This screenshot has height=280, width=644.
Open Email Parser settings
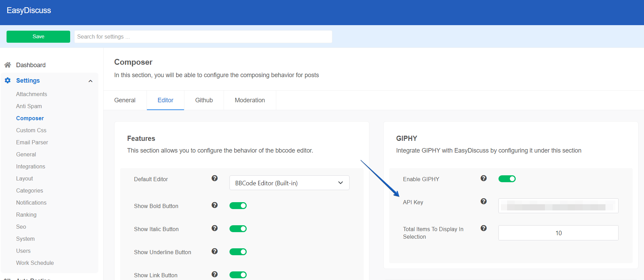(x=32, y=142)
